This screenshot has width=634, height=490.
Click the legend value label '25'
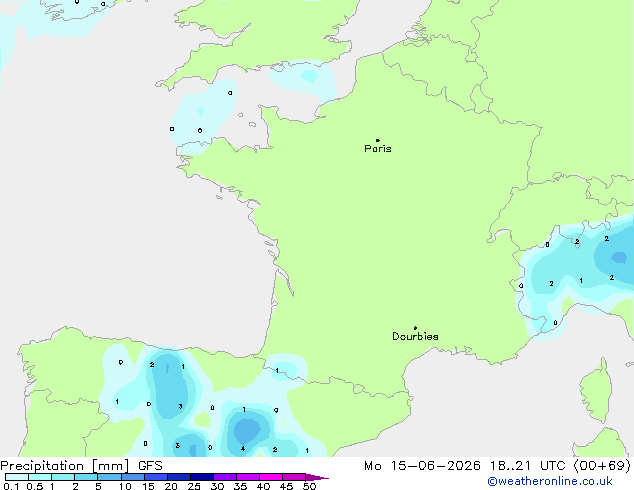pyautogui.click(x=194, y=486)
